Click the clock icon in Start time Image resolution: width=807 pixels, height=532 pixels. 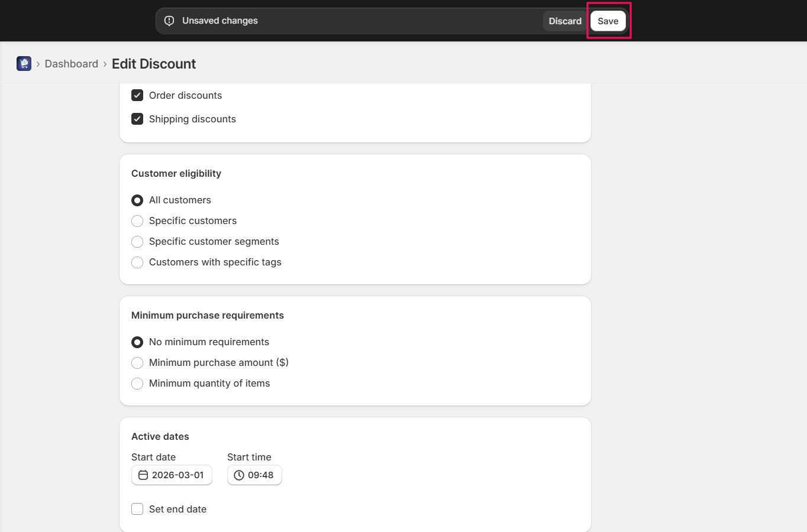(x=239, y=475)
